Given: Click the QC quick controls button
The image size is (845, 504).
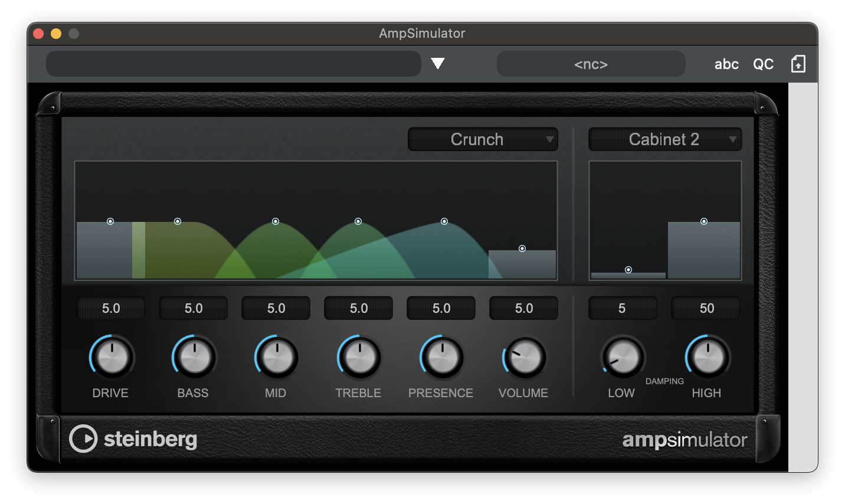Looking at the screenshot, I should click(x=763, y=64).
